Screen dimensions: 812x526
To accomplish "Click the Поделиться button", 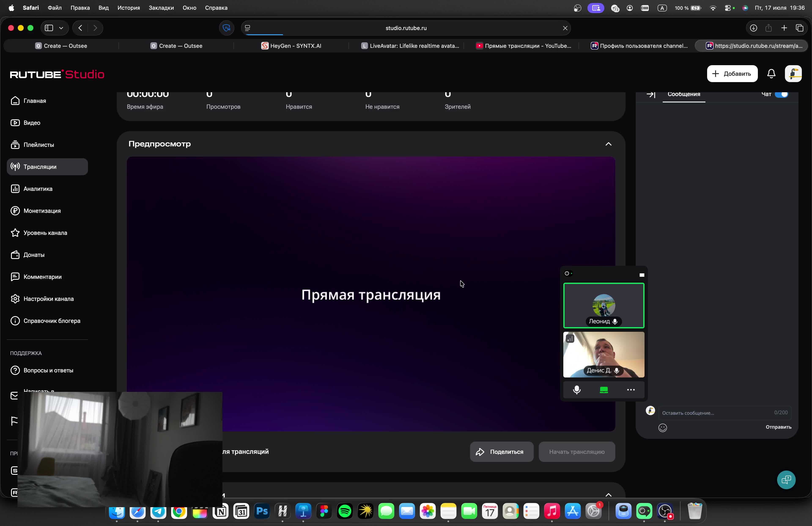I will [x=502, y=452].
